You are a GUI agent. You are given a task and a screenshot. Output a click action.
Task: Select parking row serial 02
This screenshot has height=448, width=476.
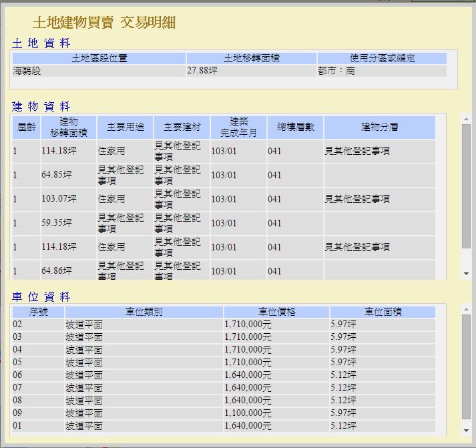tap(224, 324)
